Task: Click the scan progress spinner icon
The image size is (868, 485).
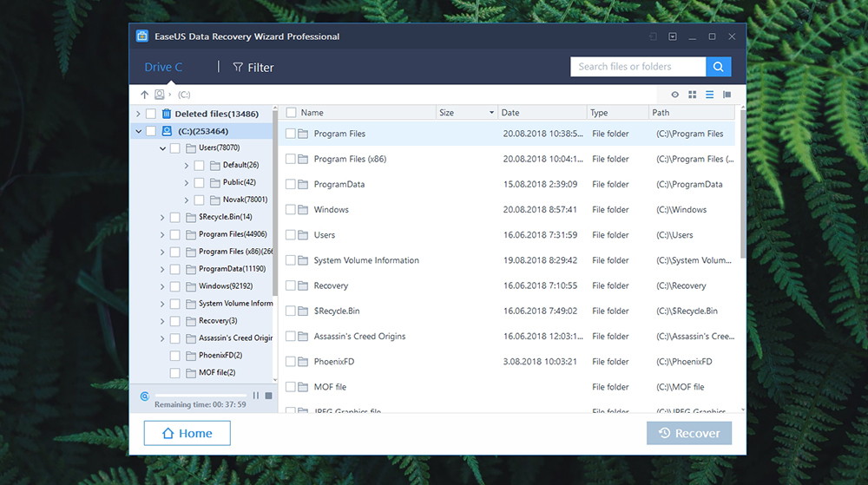Action: pos(144,396)
